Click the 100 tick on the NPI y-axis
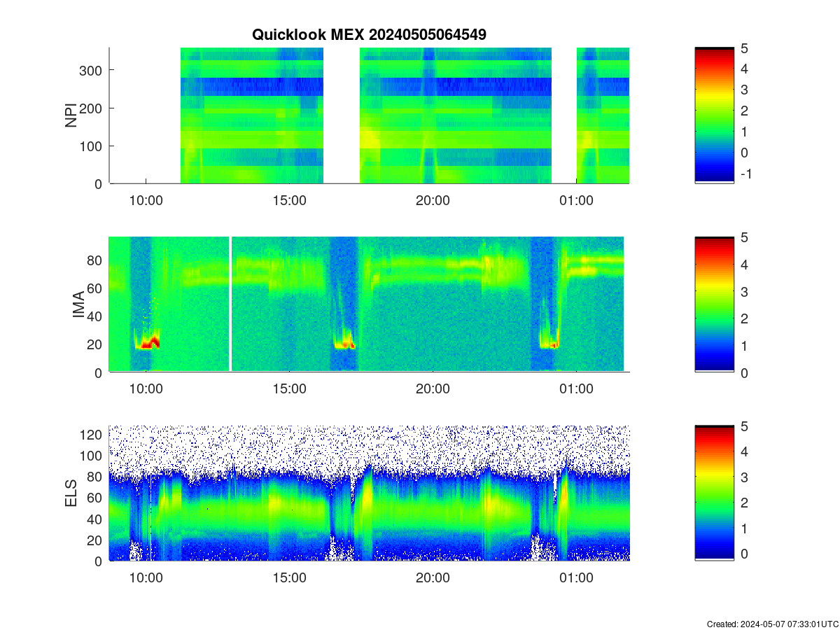 tap(92, 146)
